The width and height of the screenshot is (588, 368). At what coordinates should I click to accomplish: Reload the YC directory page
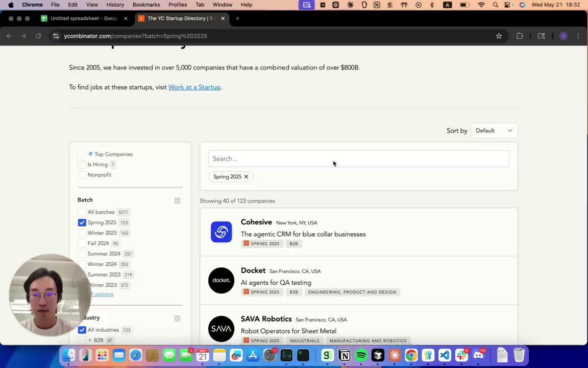pyautogui.click(x=38, y=36)
